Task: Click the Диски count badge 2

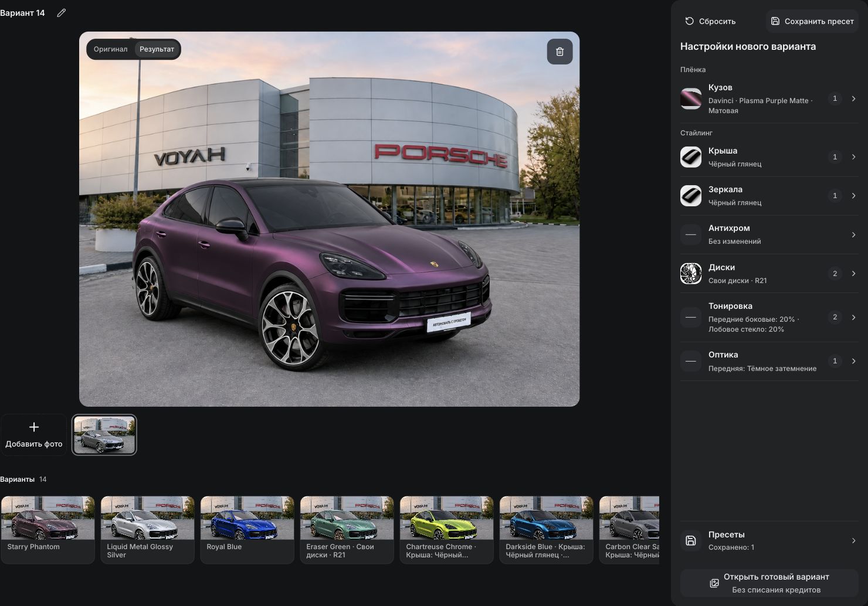Action: [x=835, y=273]
